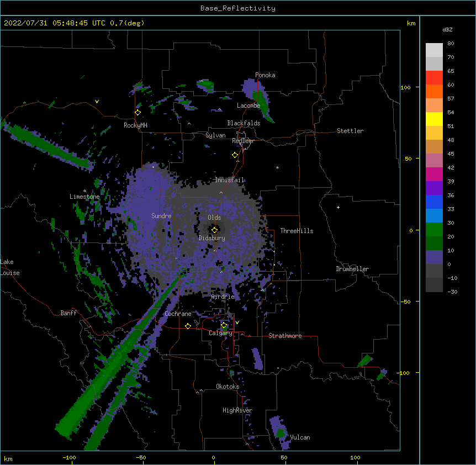Click the Didsbury town label
Viewport: 476px width, 465px height.
coord(212,238)
